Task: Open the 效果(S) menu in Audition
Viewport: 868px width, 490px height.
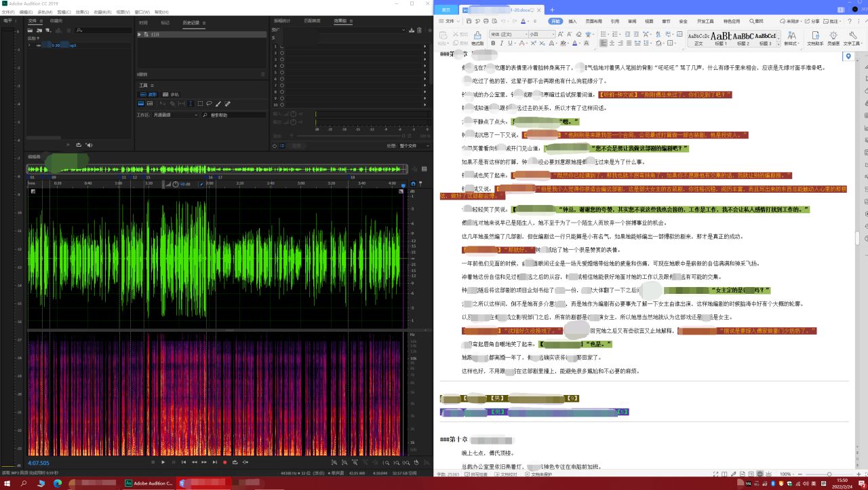Action: point(81,12)
